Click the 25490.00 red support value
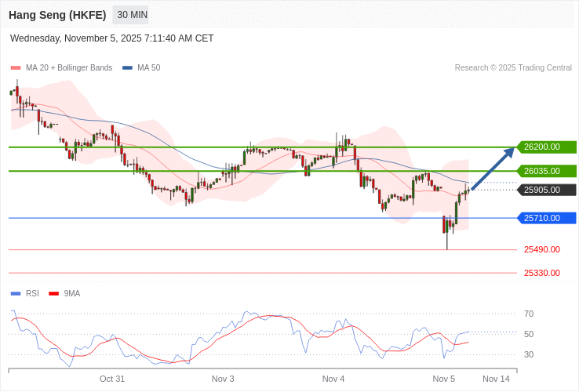This screenshot has width=579, height=392. pos(542,249)
